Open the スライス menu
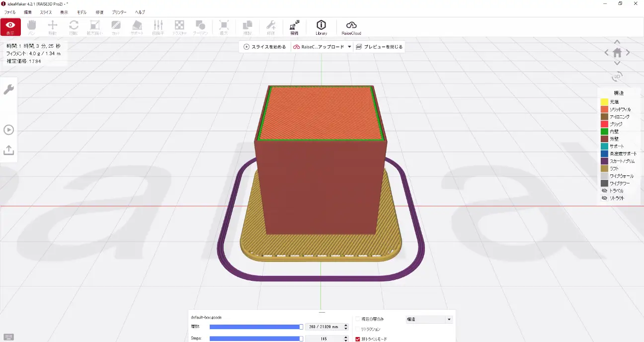The image size is (644, 342). click(45, 12)
